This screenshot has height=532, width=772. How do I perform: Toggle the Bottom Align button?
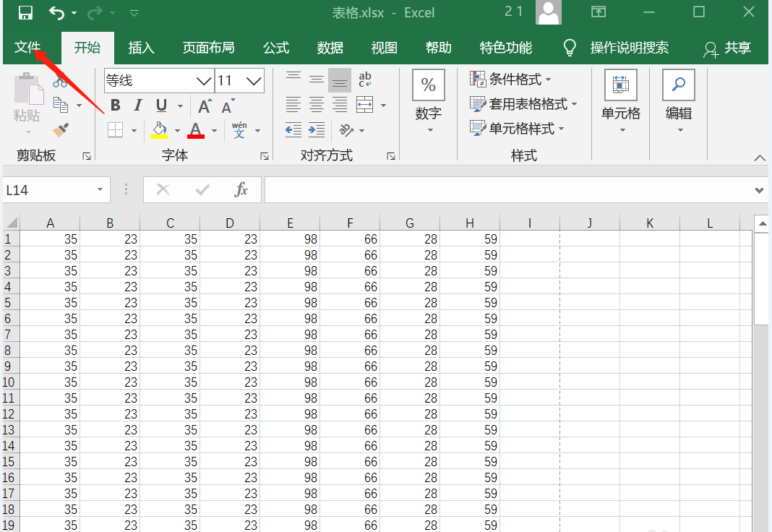click(340, 80)
